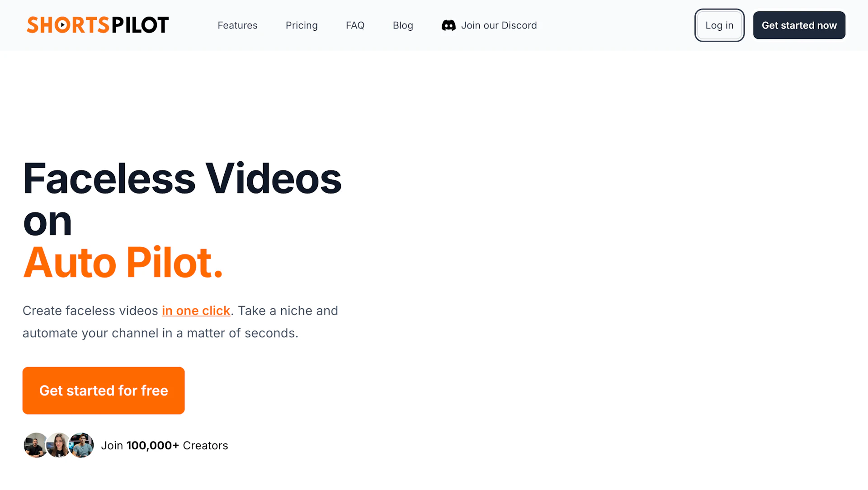Open the Features menu item
The height and width of the screenshot is (490, 868).
point(237,25)
